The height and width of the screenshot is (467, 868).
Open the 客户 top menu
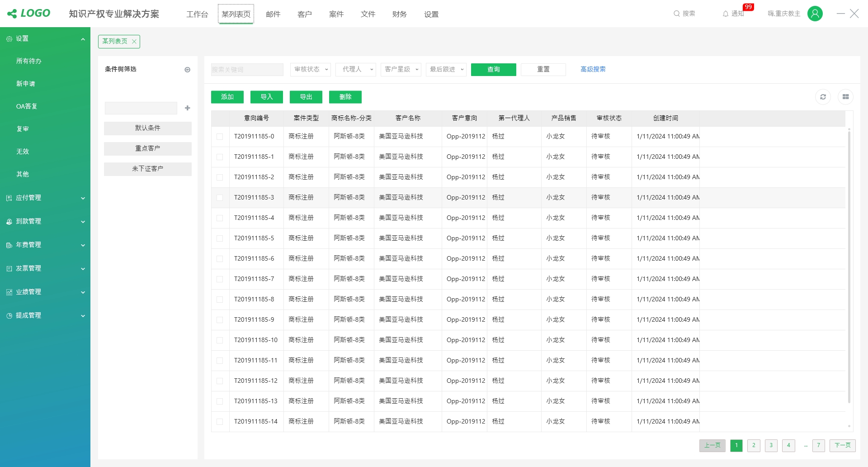tap(305, 14)
